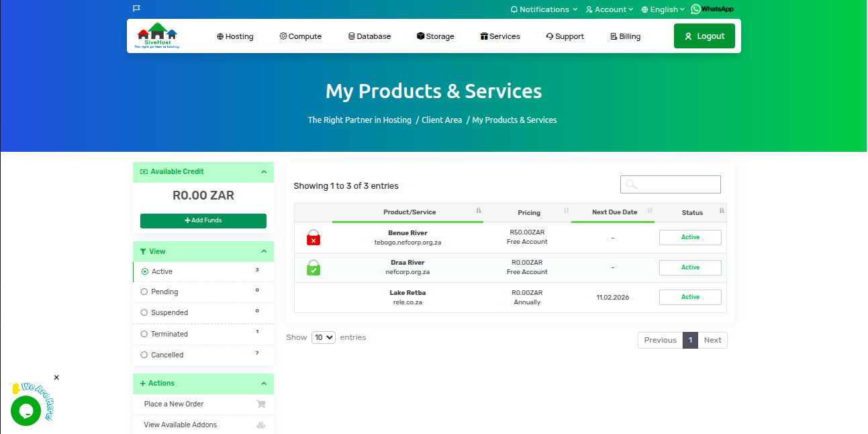Click the red locked padlock for Benue River

314,237
